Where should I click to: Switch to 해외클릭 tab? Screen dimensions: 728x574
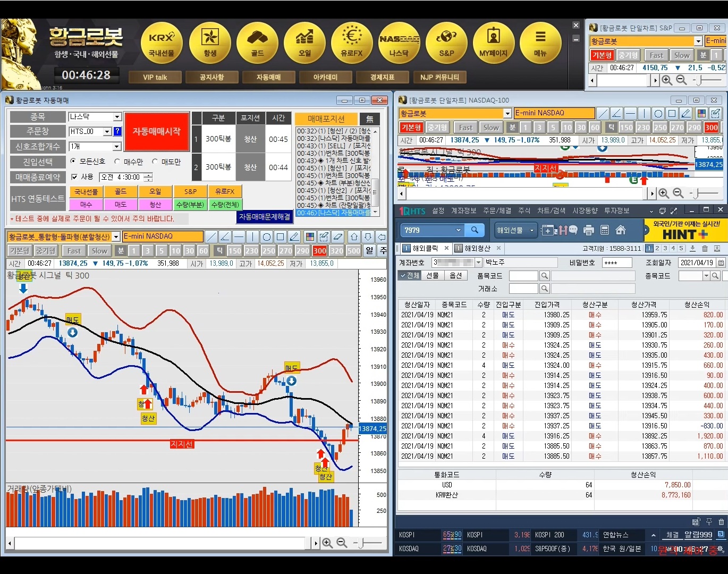pyautogui.click(x=425, y=248)
